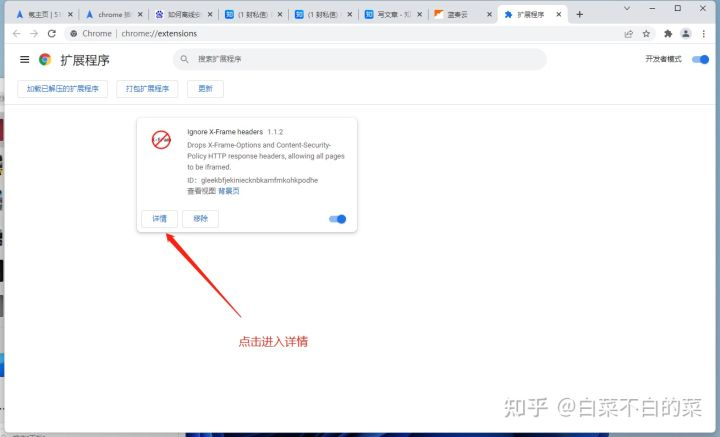Close the chrome 扩 tab
Image resolution: width=720 pixels, height=437 pixels.
coord(140,14)
